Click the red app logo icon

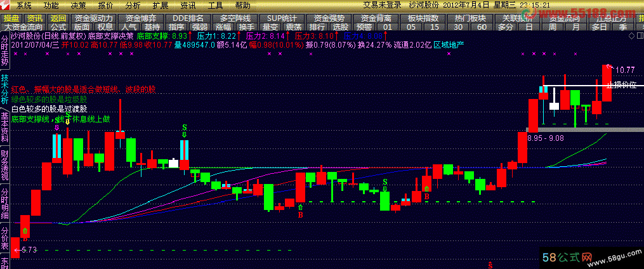pyautogui.click(x=6, y=5)
